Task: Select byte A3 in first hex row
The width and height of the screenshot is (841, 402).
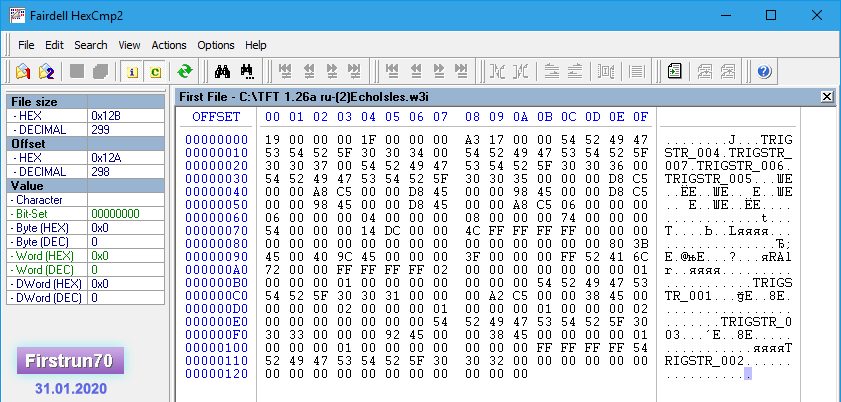Action: click(473, 140)
